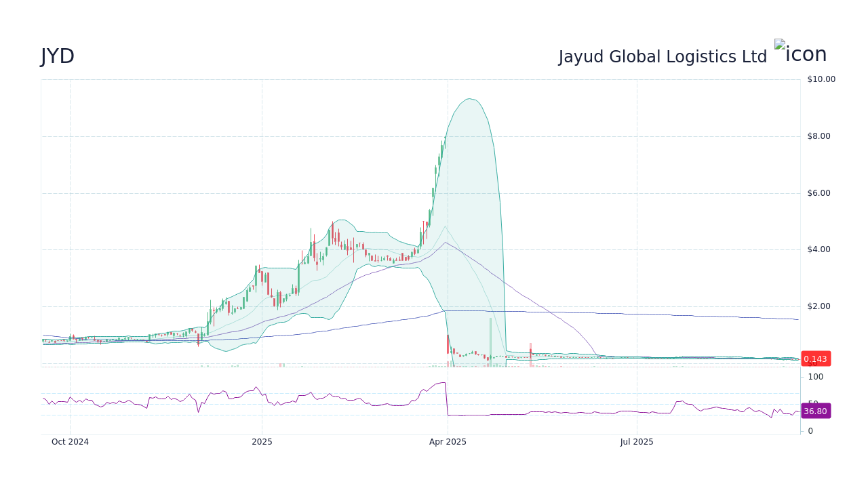Image resolution: width=868 pixels, height=488 pixels.
Task: Click the Apr 2025 axis label
Action: (447, 441)
